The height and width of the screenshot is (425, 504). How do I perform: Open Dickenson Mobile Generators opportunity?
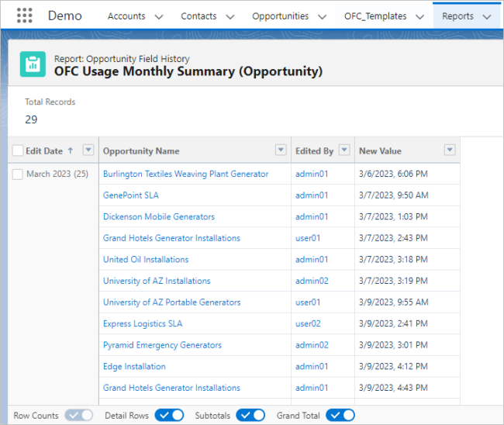point(159,216)
